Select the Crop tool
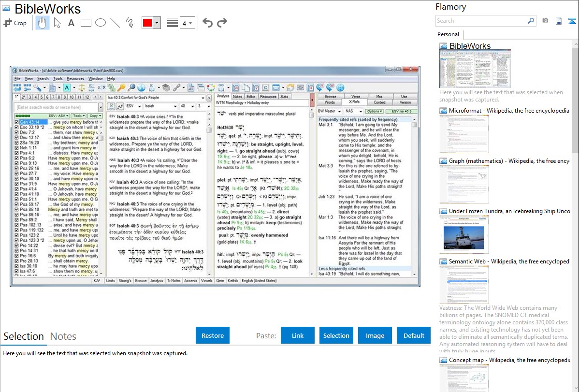Viewport: 579px width, 392px height. 15,23
